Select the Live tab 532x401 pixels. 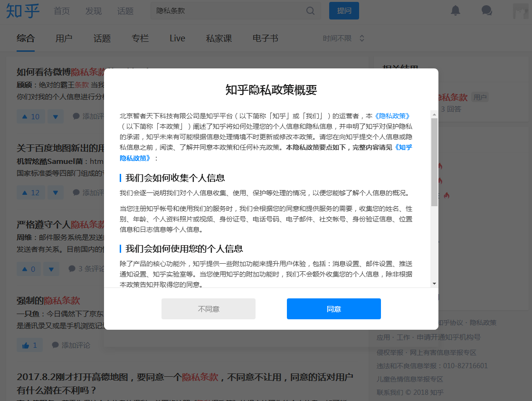pyautogui.click(x=178, y=38)
